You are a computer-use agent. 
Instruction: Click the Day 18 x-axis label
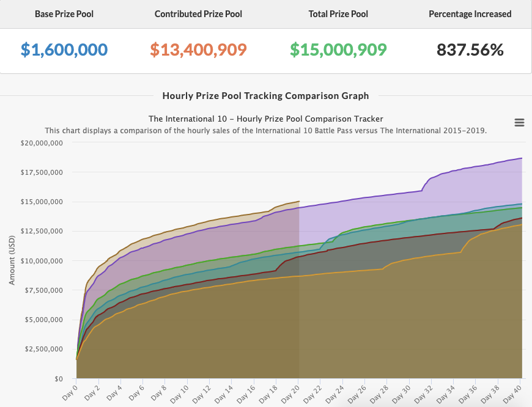pos(268,394)
